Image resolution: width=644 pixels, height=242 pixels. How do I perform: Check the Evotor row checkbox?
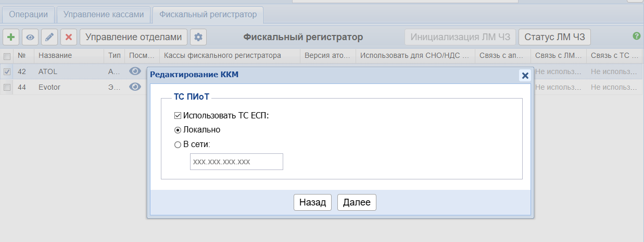coord(7,87)
